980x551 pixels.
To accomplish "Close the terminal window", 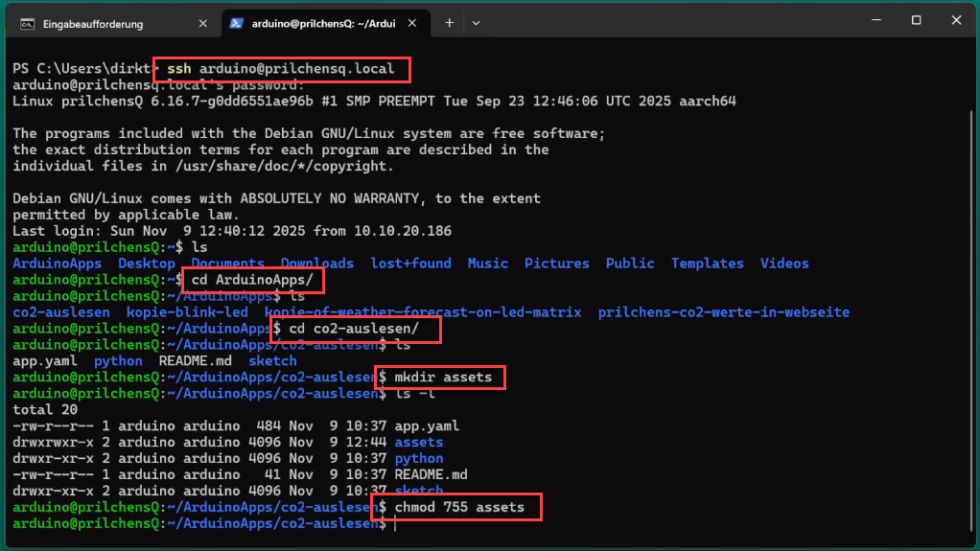I will tap(959, 21).
